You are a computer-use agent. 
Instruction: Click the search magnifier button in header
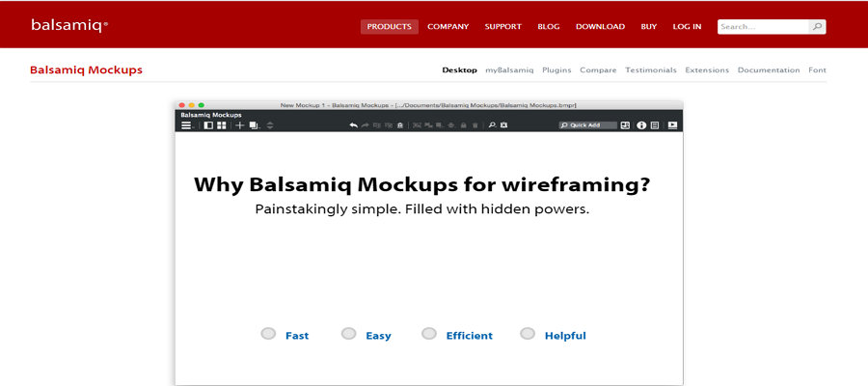click(x=817, y=27)
